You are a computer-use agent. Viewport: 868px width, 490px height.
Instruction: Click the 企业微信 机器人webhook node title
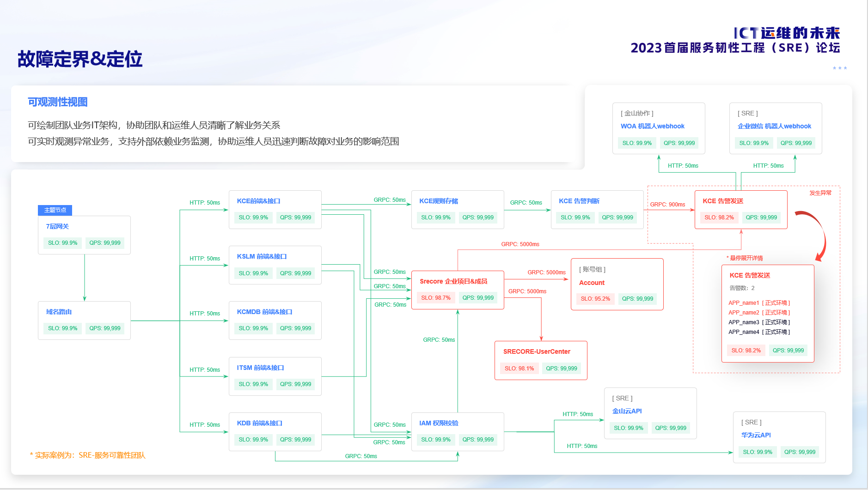[x=774, y=126]
